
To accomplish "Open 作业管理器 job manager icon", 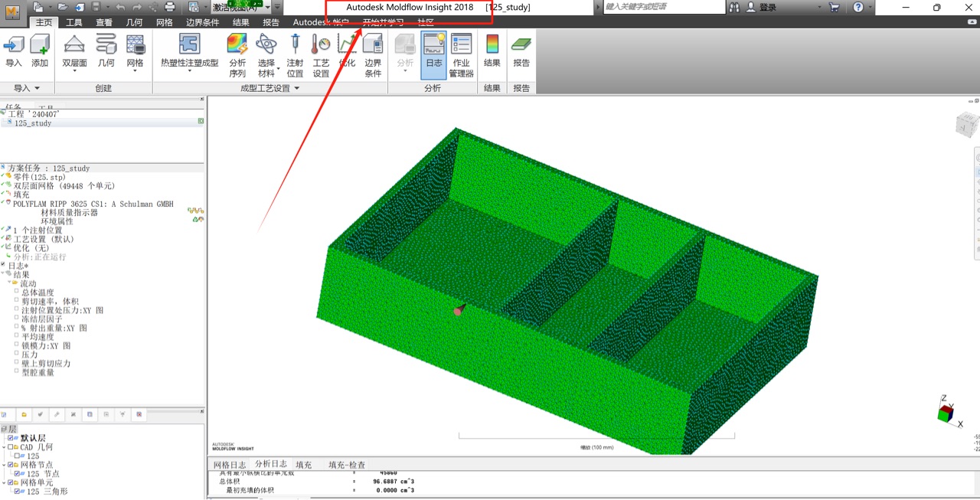I will 462,44.
